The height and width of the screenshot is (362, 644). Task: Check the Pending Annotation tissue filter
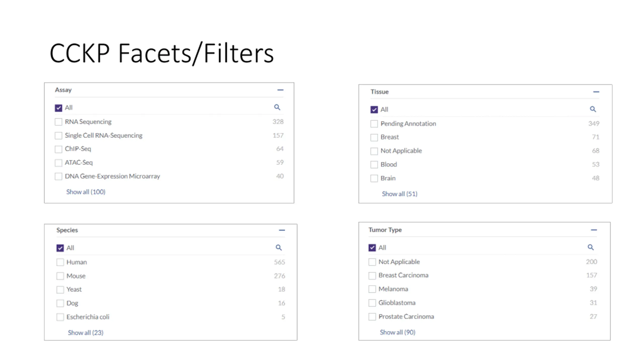(374, 124)
